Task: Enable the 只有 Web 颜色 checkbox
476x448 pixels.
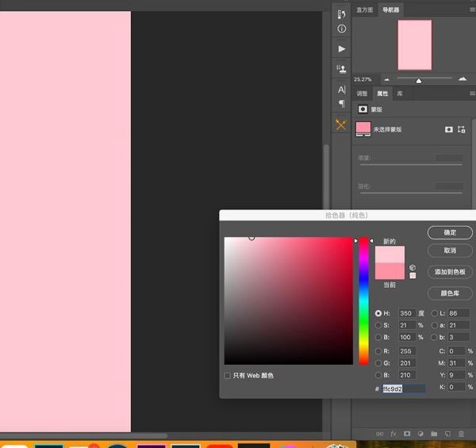Action: tap(227, 376)
